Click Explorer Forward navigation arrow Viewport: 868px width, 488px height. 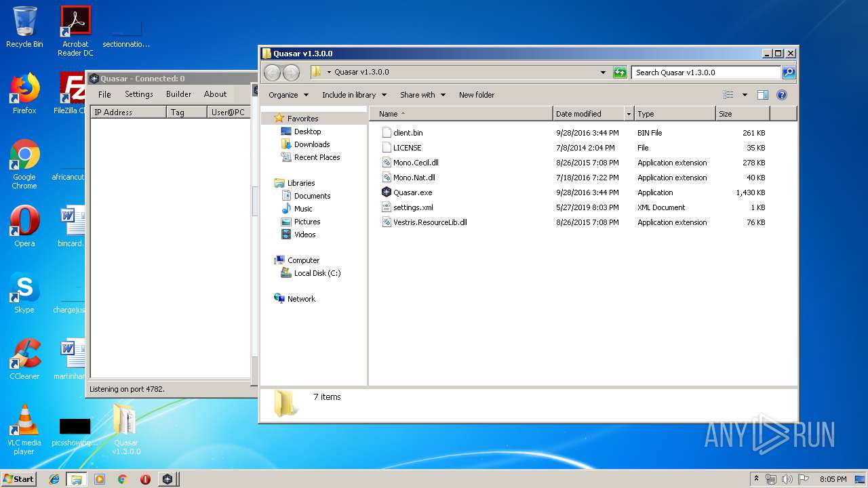(x=291, y=73)
